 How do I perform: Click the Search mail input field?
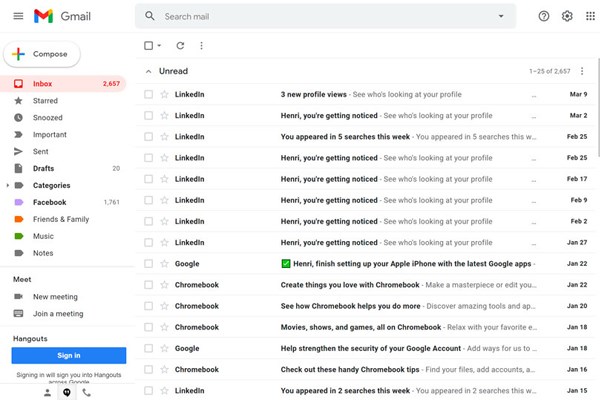click(x=325, y=16)
